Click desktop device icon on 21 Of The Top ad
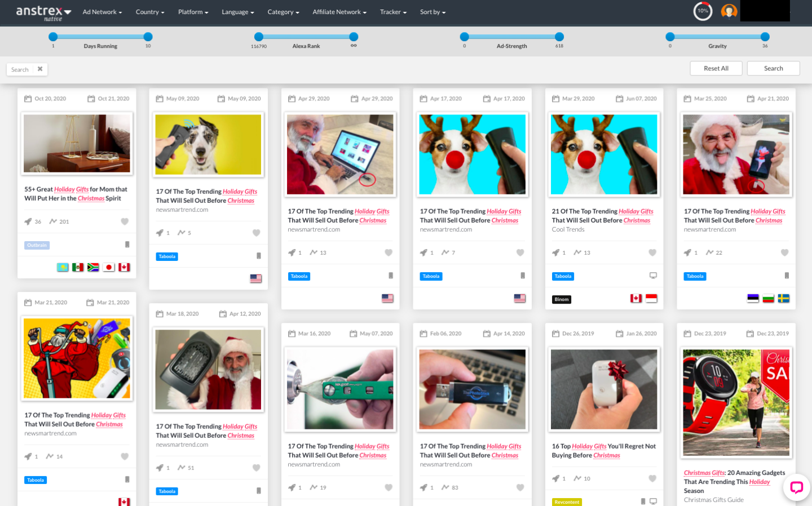Screen dimensions: 812x506 653,276
